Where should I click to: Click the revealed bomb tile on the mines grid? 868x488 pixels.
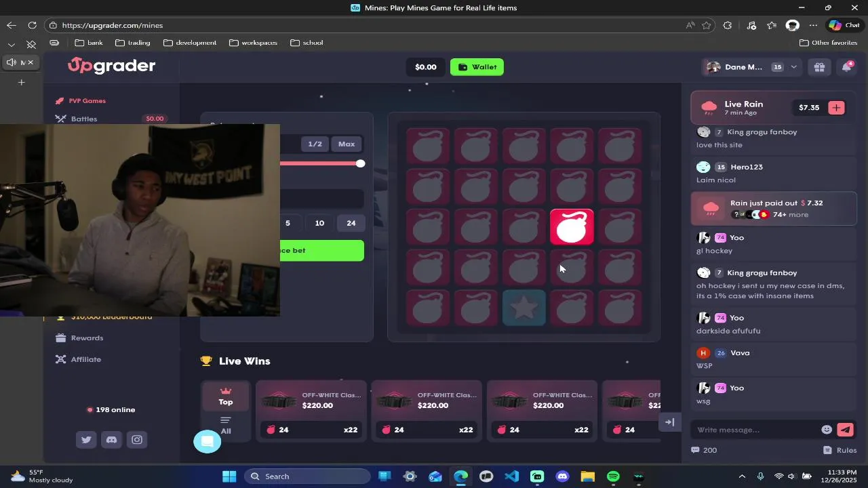pyautogui.click(x=572, y=227)
